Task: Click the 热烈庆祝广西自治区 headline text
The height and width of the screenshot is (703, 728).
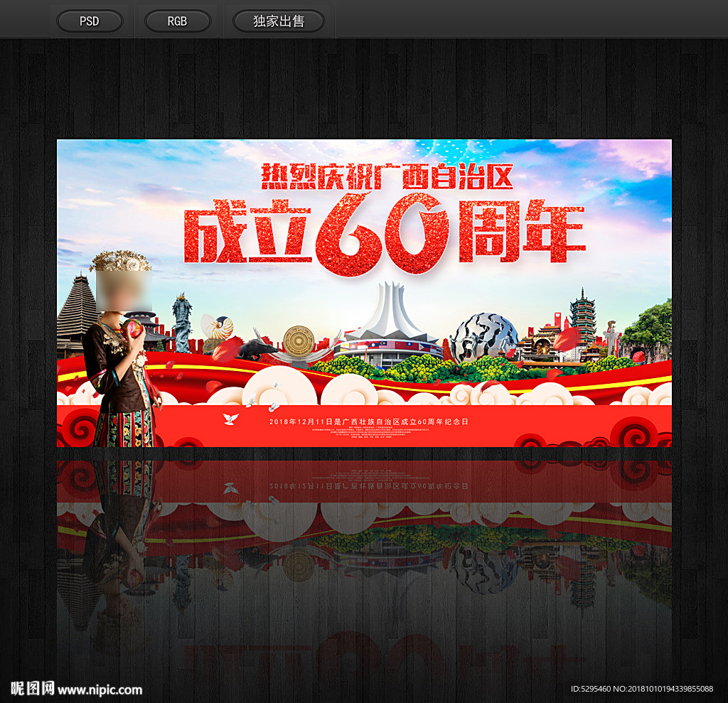Action: point(387,176)
